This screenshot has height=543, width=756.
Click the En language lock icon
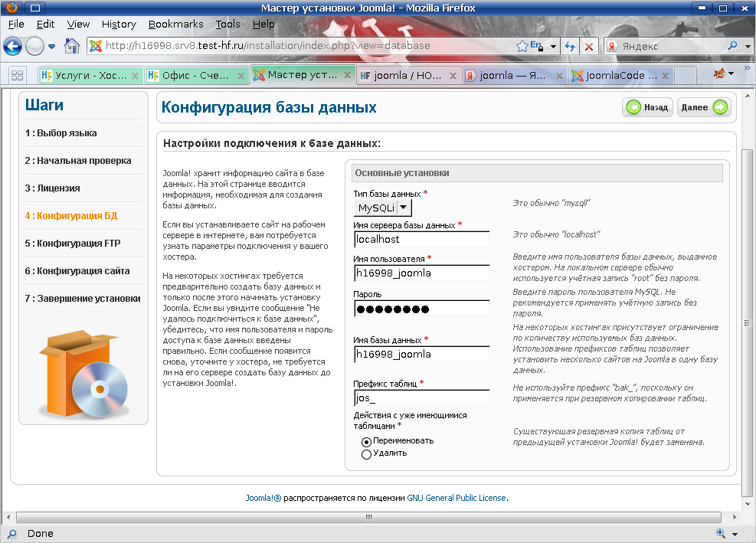click(x=537, y=46)
